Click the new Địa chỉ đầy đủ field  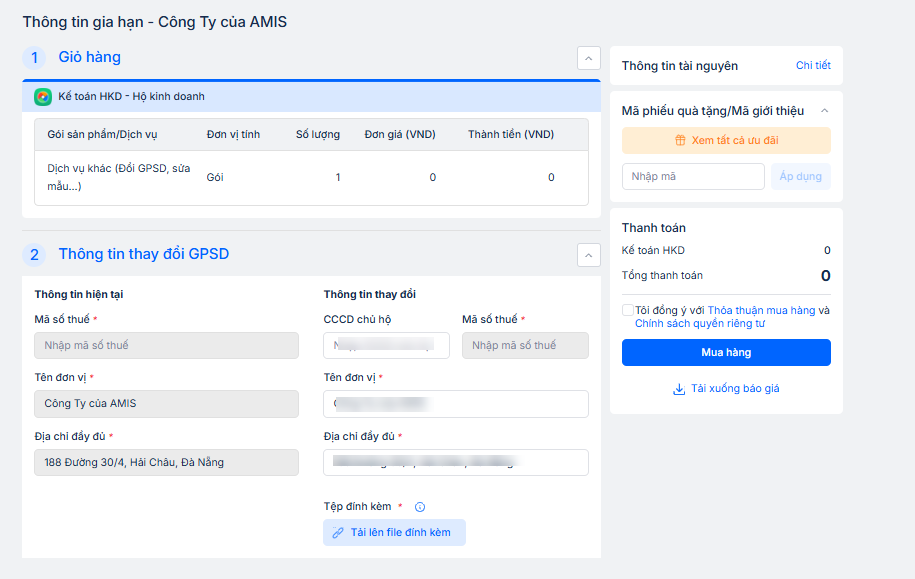455,463
